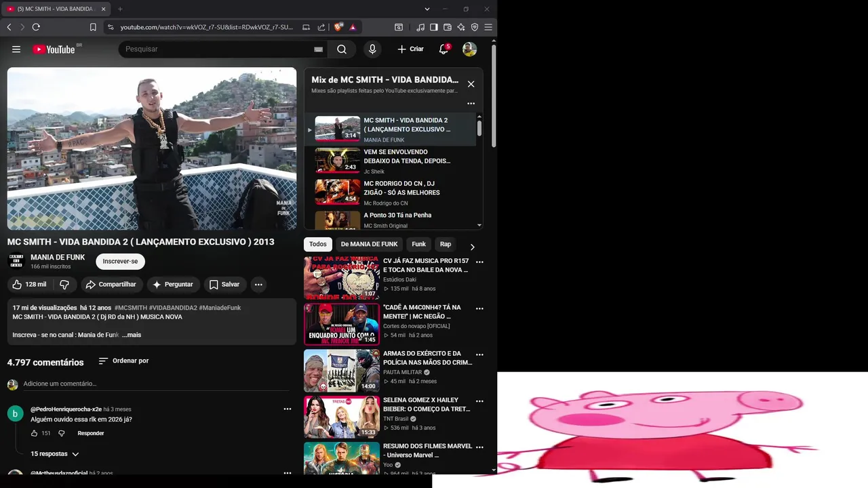The image size is (868, 488).
Task: Open options for CADÊ A M4C0NH4 video
Action: [479, 308]
